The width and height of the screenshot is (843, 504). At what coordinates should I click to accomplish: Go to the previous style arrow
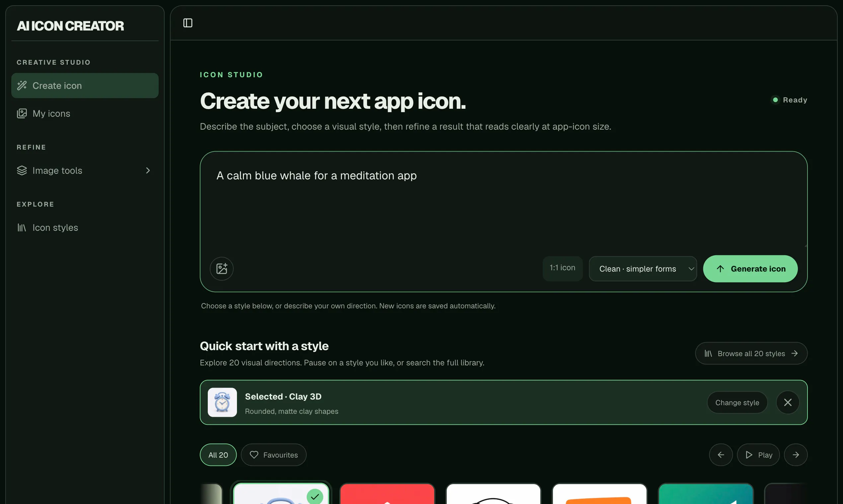[721, 455]
